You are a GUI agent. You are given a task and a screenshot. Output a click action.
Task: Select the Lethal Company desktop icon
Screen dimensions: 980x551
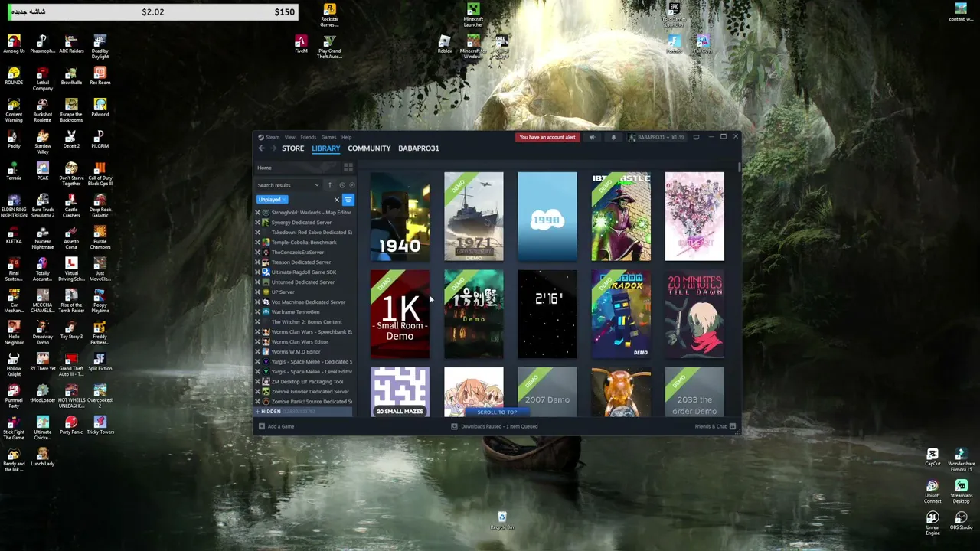pos(43,80)
